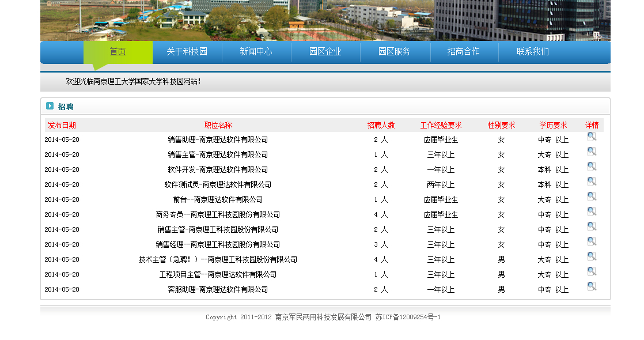Click the campus banner image at top
The height and width of the screenshot is (340, 644).
coord(325,20)
